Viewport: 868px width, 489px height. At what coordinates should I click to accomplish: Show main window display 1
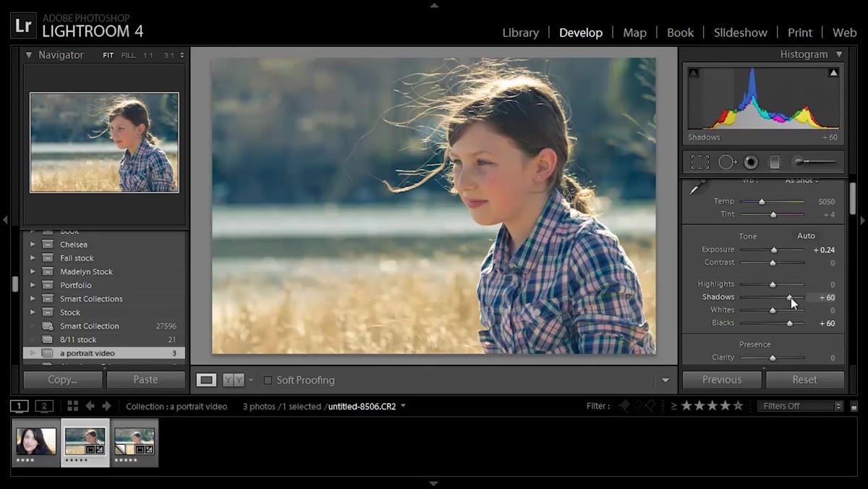(20, 406)
